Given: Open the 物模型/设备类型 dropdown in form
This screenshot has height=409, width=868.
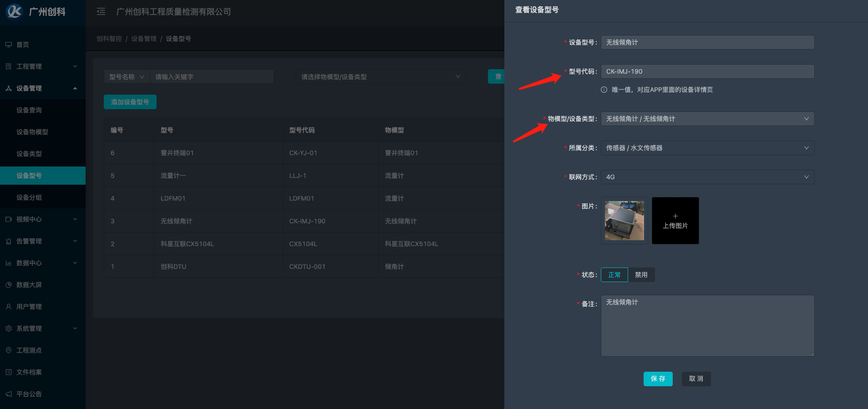Looking at the screenshot, I should pos(707,119).
